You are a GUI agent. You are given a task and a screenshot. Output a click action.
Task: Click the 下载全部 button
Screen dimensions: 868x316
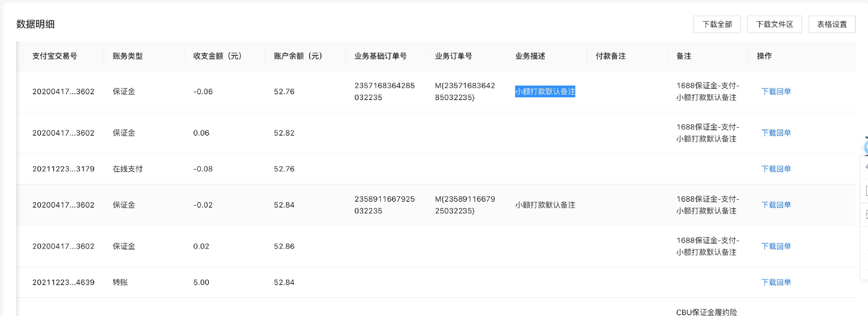pos(717,24)
